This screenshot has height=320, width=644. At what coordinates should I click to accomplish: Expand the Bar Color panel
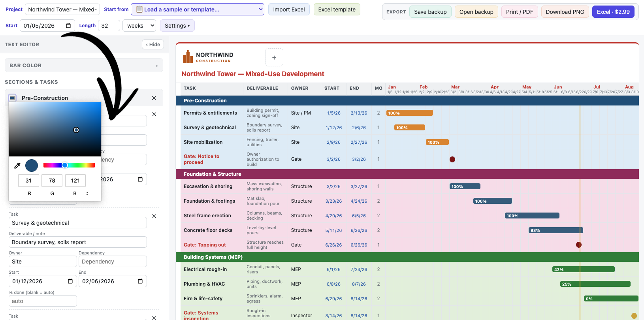tap(84, 66)
